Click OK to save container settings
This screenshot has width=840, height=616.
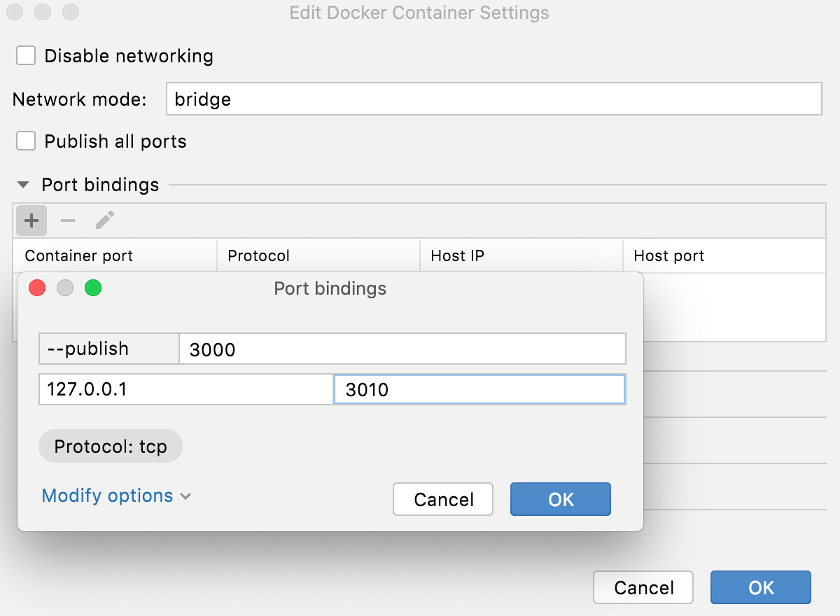pyautogui.click(x=760, y=587)
